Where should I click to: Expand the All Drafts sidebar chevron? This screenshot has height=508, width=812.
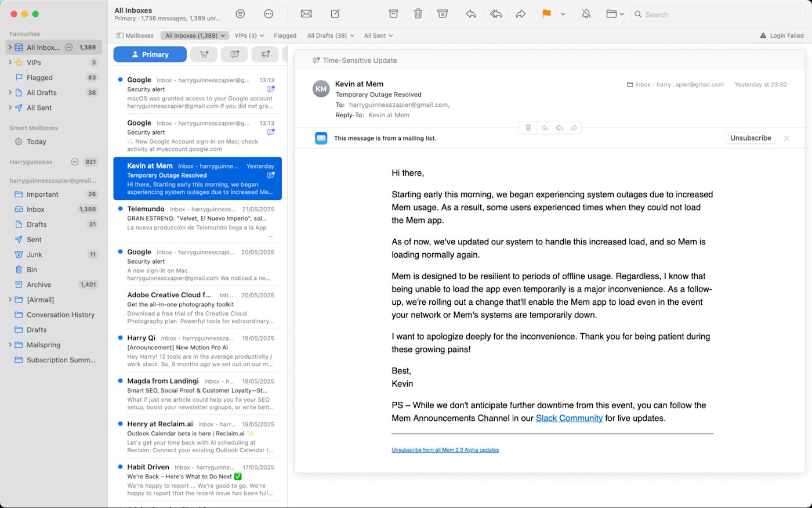coord(10,93)
